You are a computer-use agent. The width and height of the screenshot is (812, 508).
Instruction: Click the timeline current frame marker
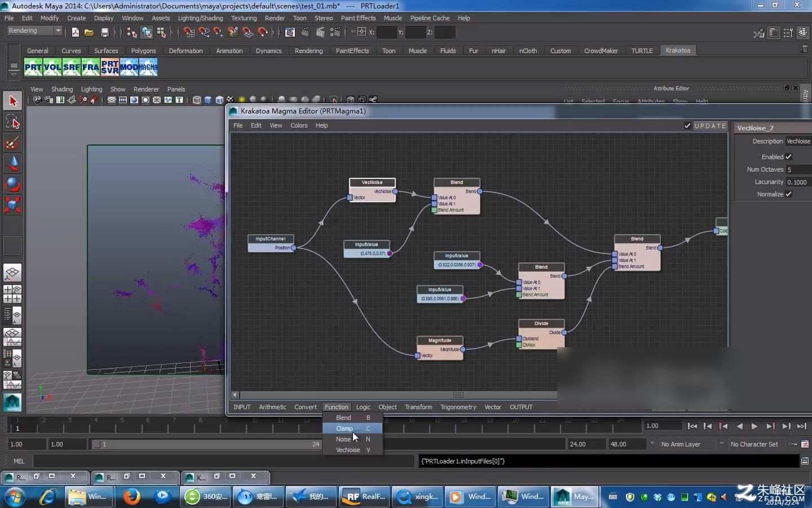[x=17, y=428]
